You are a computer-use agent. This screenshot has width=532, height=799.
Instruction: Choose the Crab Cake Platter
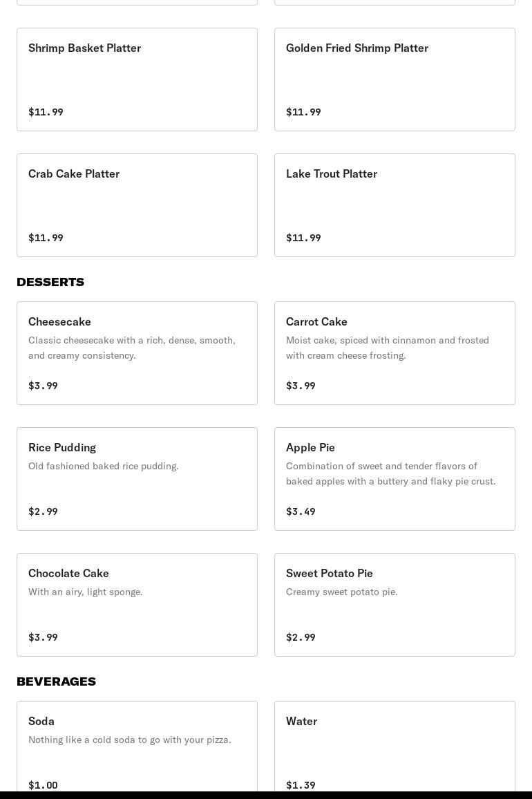click(x=137, y=205)
